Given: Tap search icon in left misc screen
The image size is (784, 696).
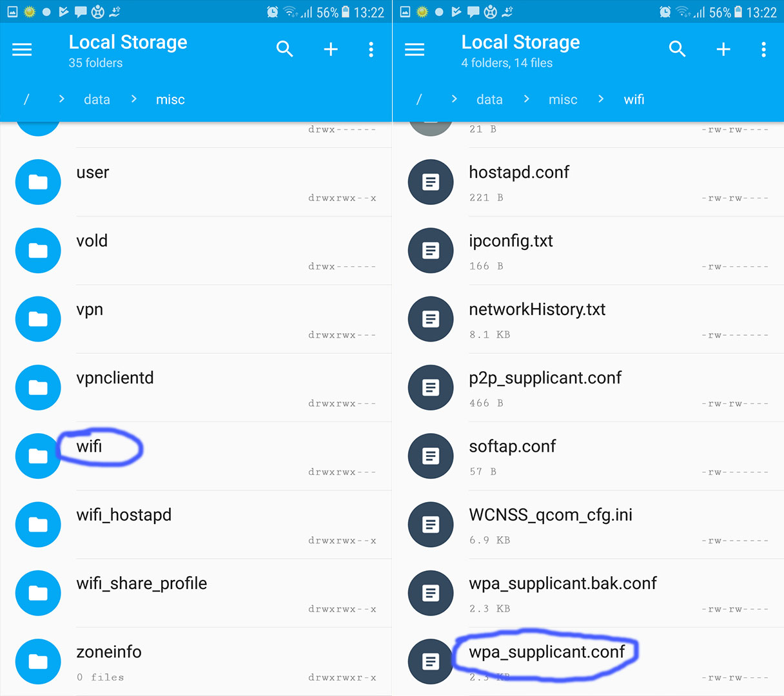Looking at the screenshot, I should point(284,49).
